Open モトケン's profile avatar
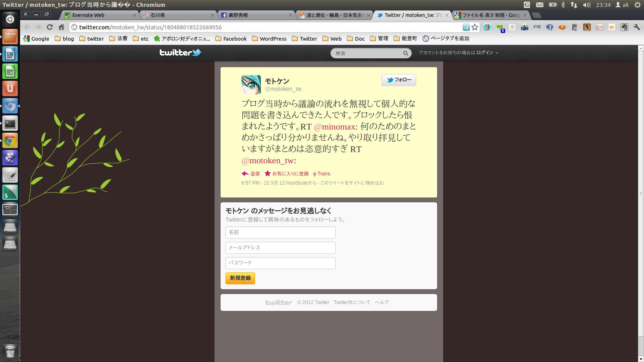 (251, 84)
